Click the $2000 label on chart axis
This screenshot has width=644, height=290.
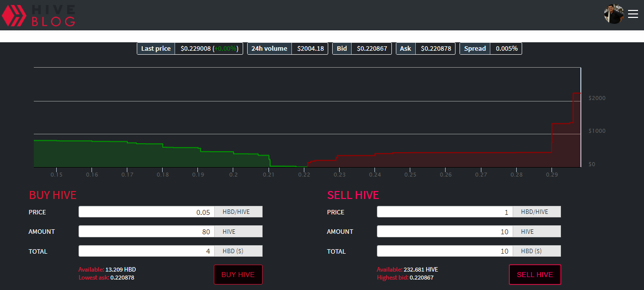tap(597, 98)
